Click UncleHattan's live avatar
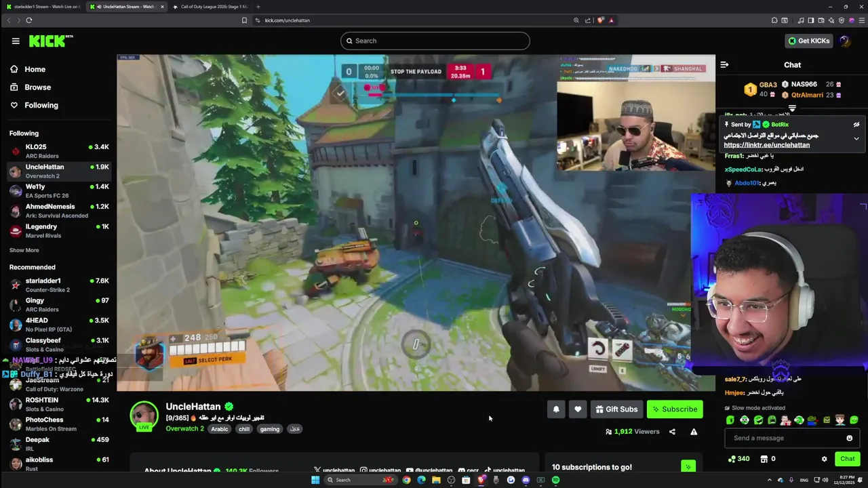 click(144, 415)
